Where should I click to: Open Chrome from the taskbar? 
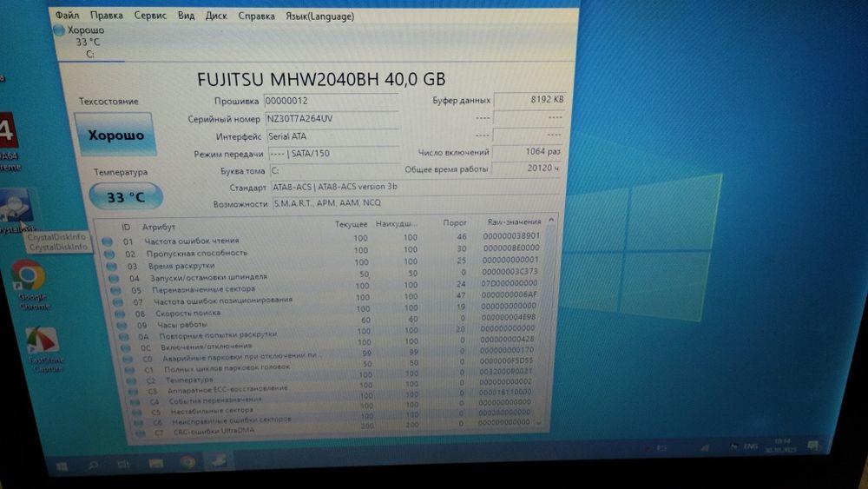click(x=187, y=461)
